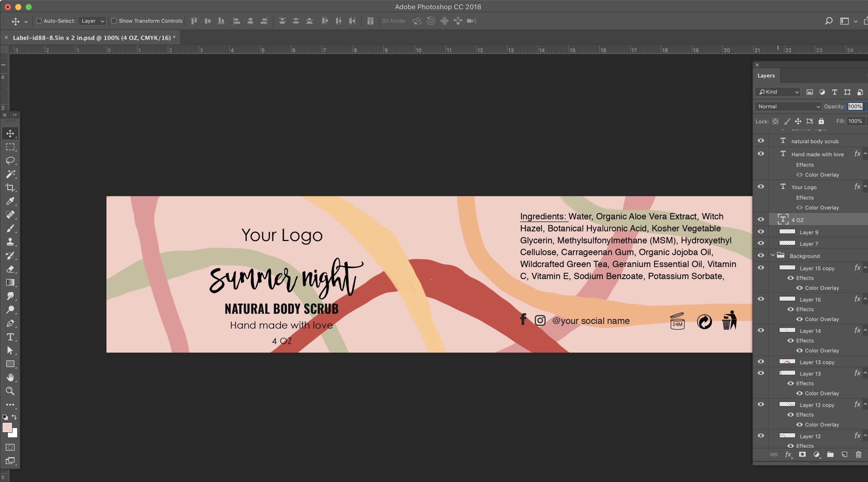Click the layer Fill field
Viewport: 868px width, 482px height.
point(856,121)
